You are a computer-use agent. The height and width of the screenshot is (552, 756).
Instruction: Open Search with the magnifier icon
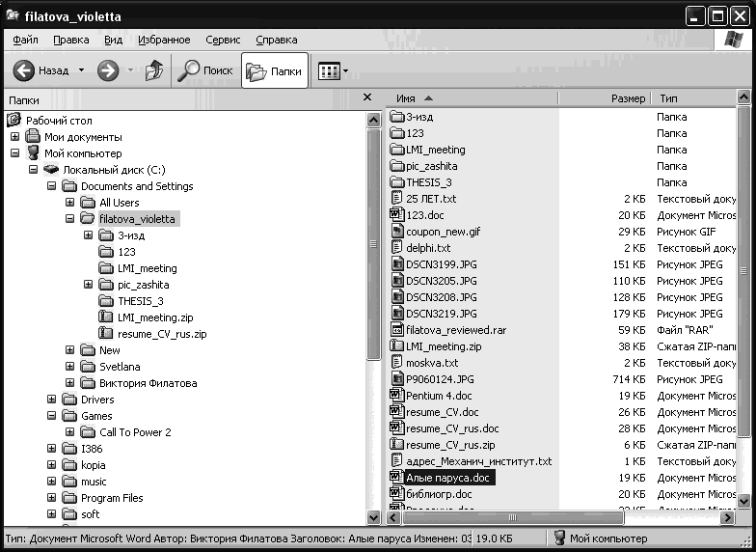pos(189,70)
